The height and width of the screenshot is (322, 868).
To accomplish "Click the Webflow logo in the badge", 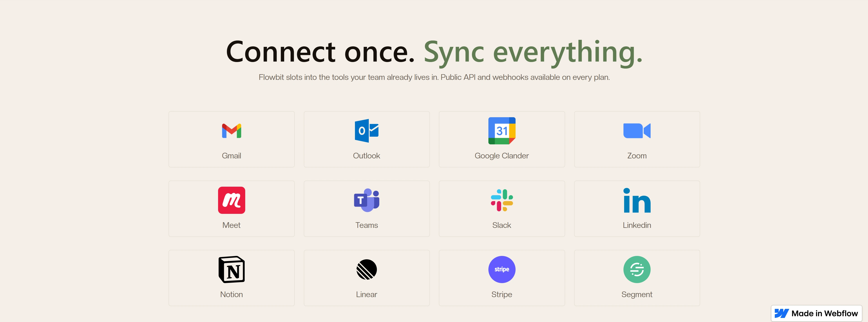I will pos(781,314).
